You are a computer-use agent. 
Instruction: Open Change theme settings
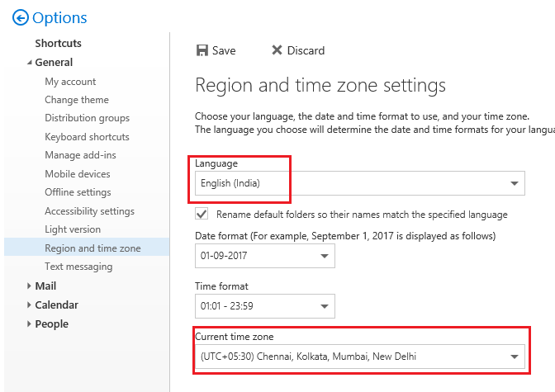click(x=77, y=100)
